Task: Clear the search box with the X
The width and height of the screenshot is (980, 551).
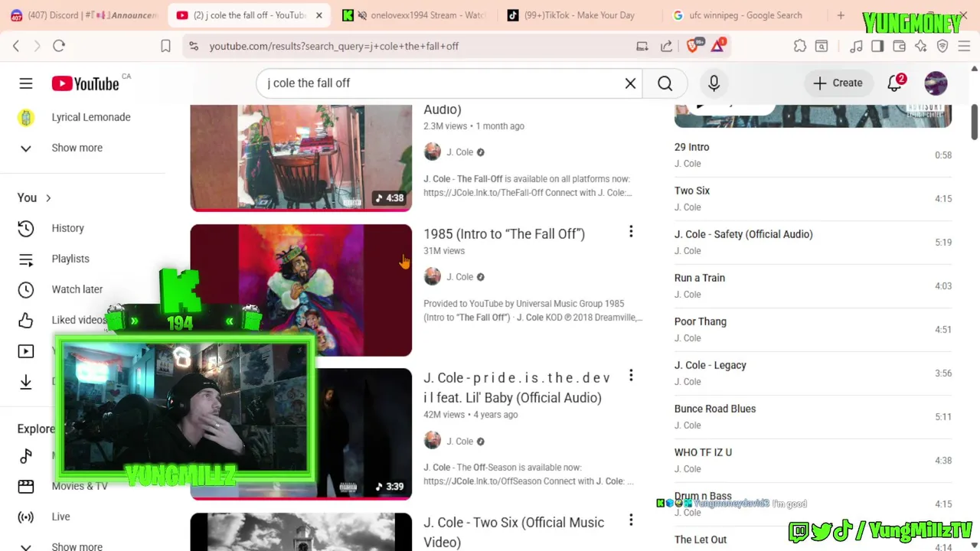Action: [x=630, y=83]
